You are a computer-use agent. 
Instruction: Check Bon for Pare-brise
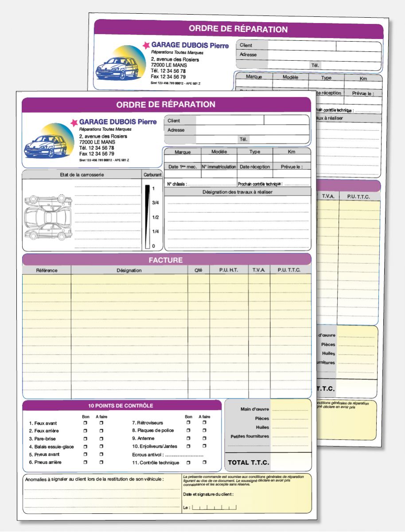85,439
